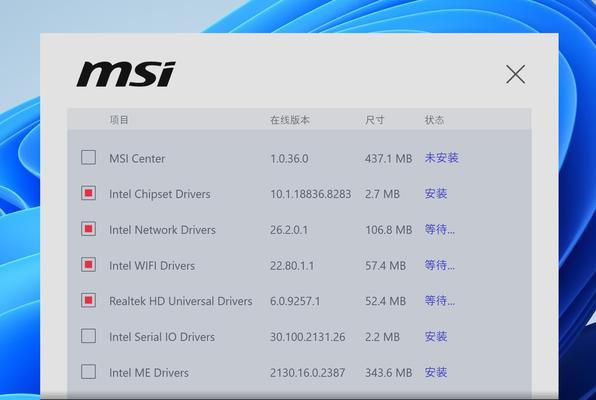
Task: Select the Intel Chipset Drivers item name
Action: click(160, 194)
